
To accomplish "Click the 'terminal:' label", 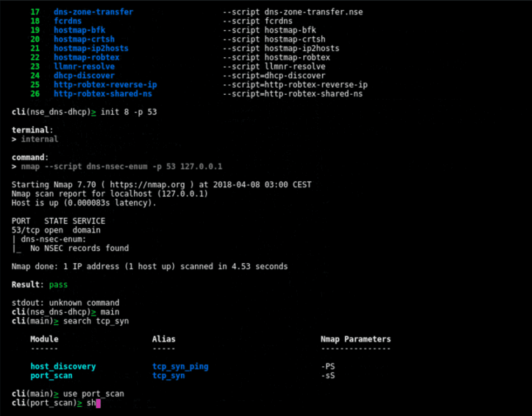I will [x=32, y=130].
